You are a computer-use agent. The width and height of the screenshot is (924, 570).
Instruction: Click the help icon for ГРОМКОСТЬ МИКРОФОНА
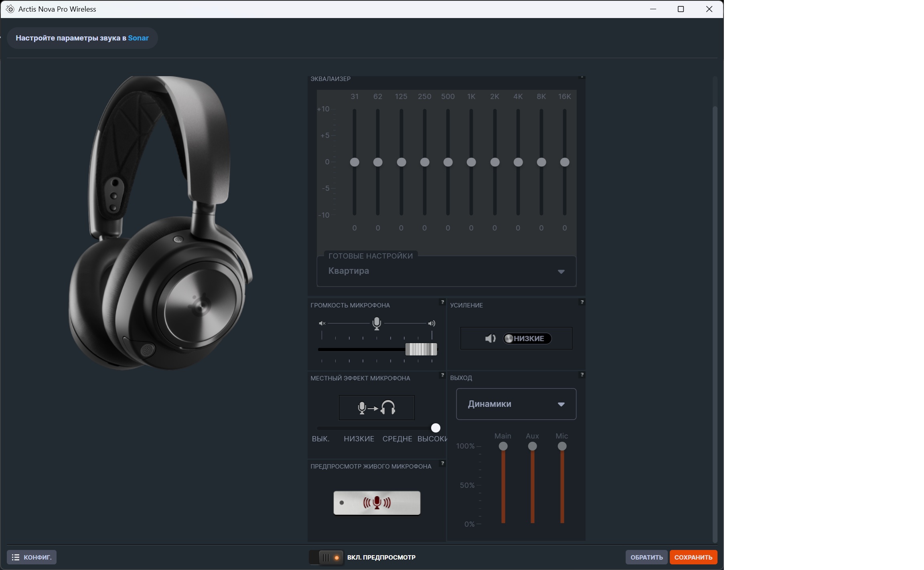(442, 302)
